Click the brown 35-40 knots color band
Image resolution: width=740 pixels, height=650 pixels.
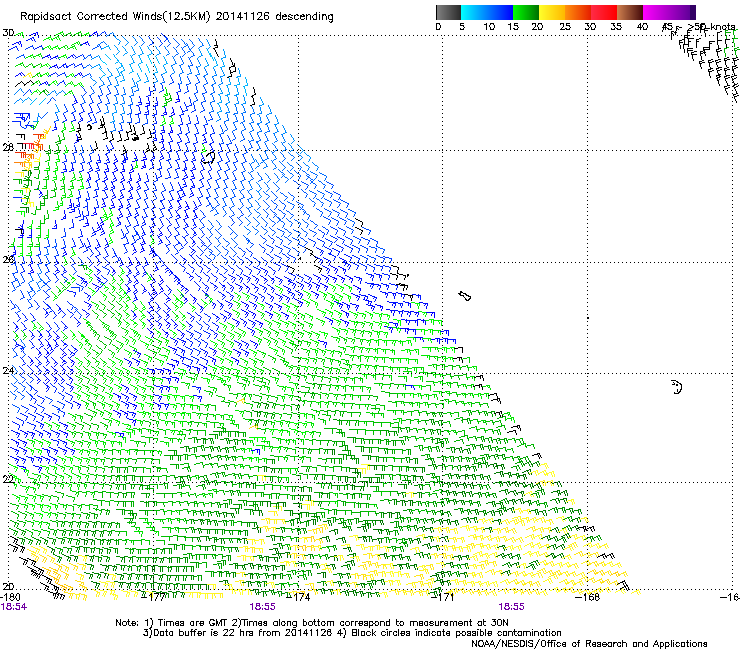630,12
